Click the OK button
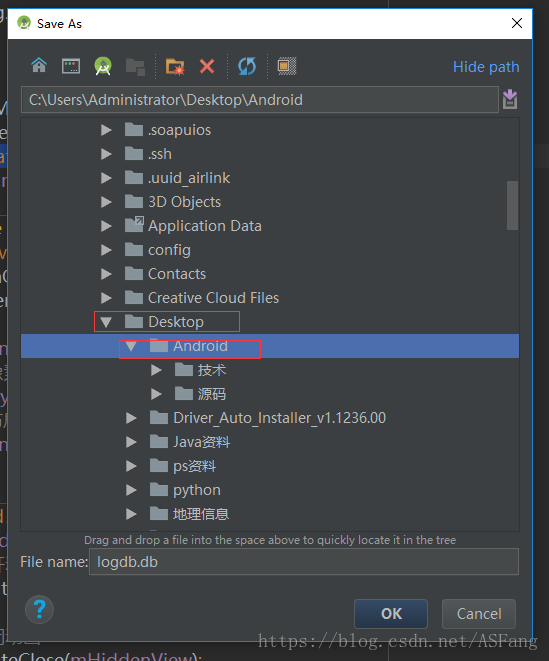This screenshot has width=549, height=661. click(391, 614)
